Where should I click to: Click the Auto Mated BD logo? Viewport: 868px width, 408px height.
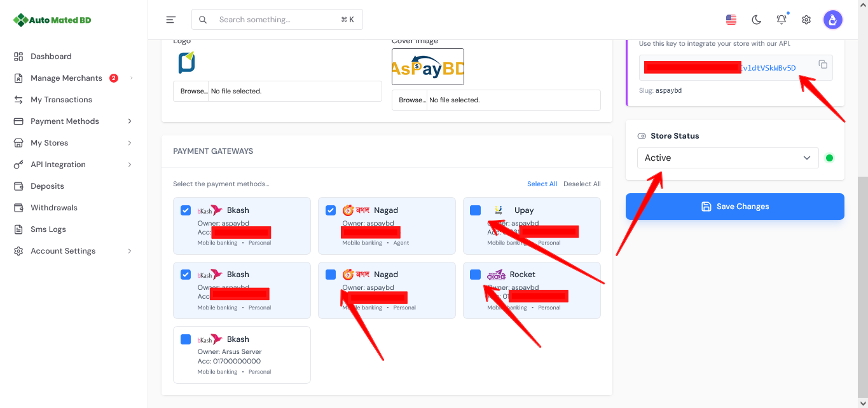pos(53,20)
